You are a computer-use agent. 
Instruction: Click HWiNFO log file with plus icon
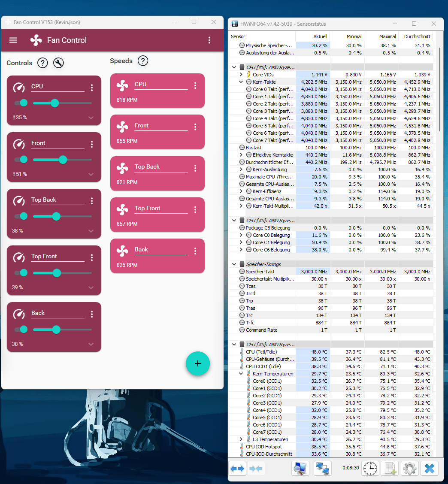click(390, 469)
